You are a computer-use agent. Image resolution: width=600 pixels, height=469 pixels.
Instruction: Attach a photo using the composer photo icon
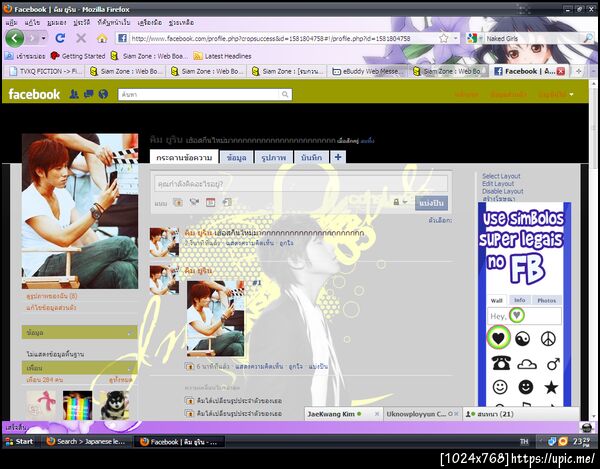click(x=178, y=202)
